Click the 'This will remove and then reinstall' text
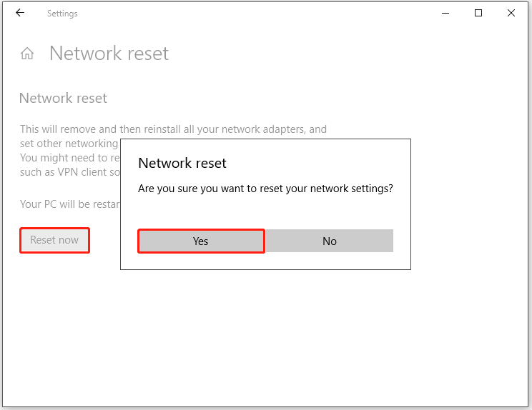Image resolution: width=532 pixels, height=410 pixels. 173,129
